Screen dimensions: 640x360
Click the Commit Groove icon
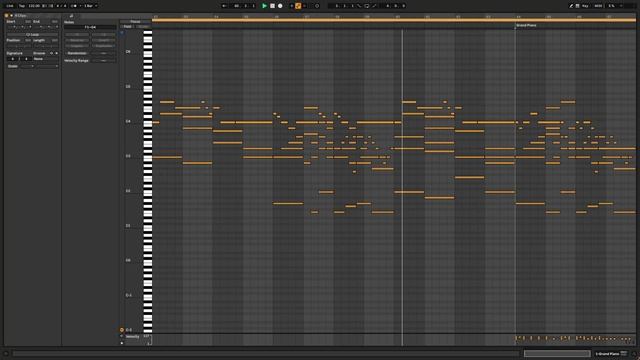click(x=56, y=53)
